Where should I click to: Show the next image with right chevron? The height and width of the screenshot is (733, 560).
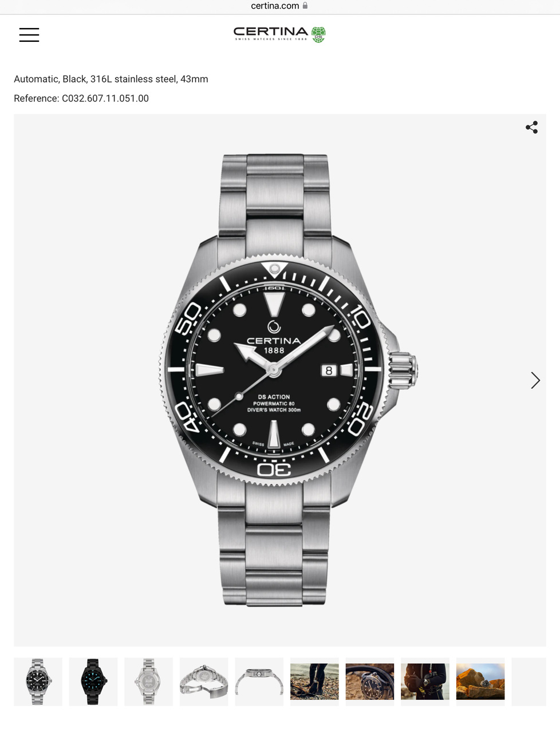[x=535, y=380]
